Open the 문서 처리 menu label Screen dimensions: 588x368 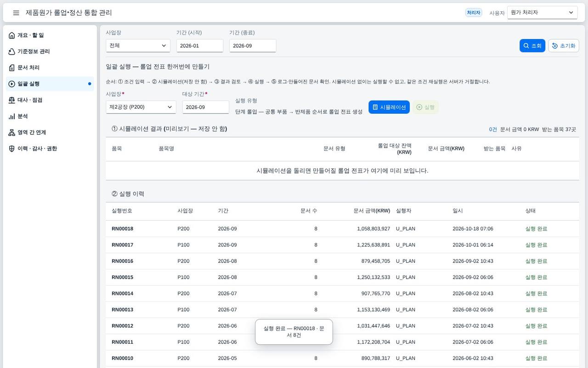coord(28,68)
